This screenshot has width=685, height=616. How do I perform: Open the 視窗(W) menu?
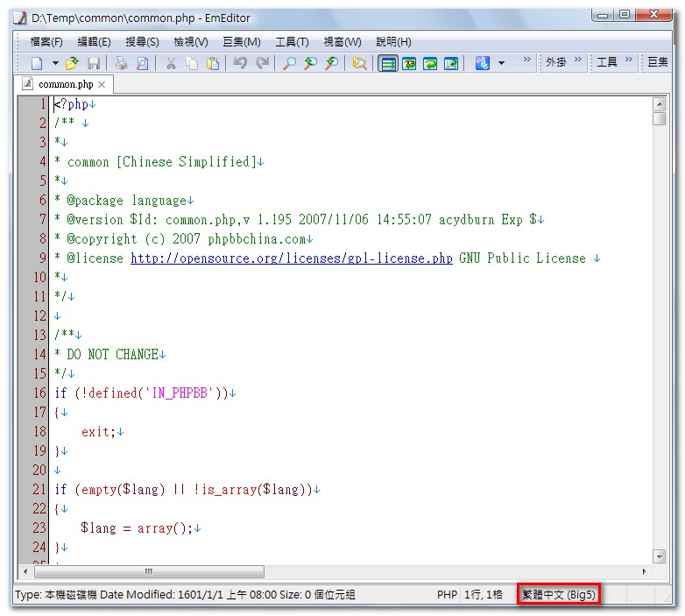pyautogui.click(x=342, y=42)
